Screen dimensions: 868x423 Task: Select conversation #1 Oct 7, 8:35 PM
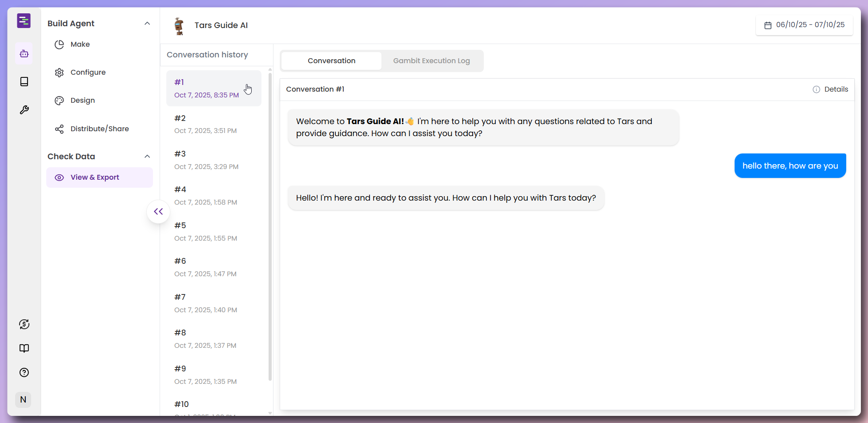coord(214,88)
